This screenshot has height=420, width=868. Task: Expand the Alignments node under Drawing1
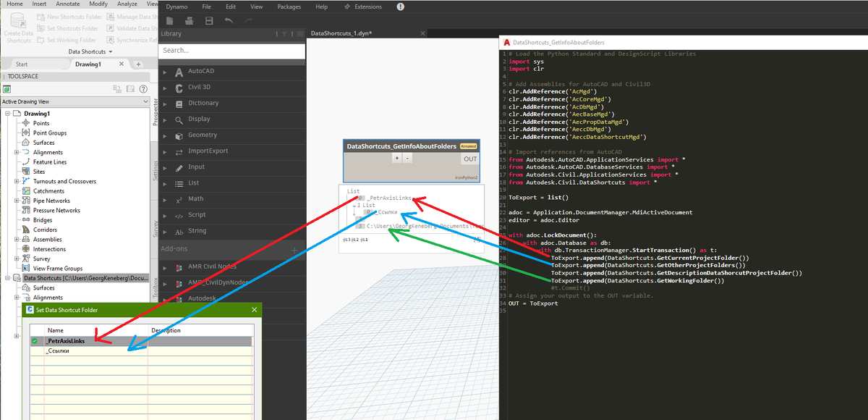17,153
